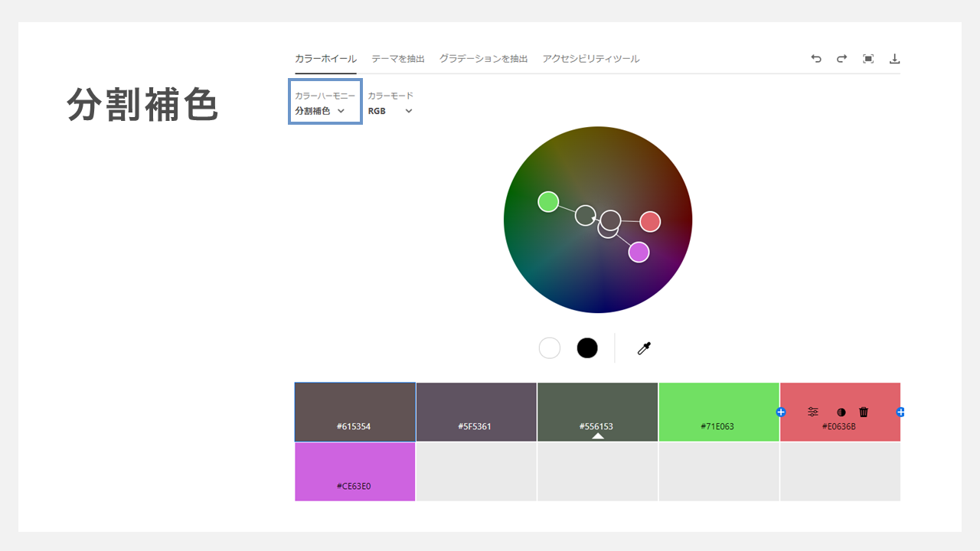Screen dimensions: 980x551
Task: Delete the #E0636B swatch with trash icon
Action: pos(864,412)
